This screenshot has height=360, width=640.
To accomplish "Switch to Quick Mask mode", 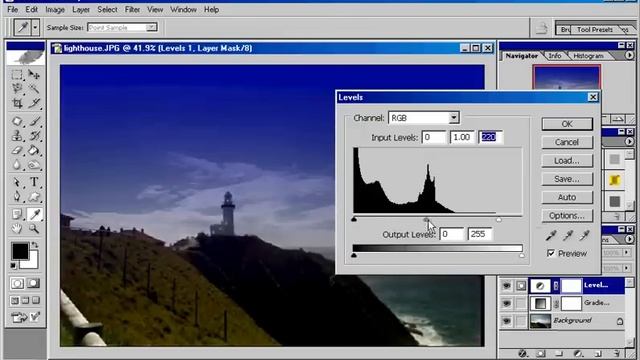I will click(34, 283).
